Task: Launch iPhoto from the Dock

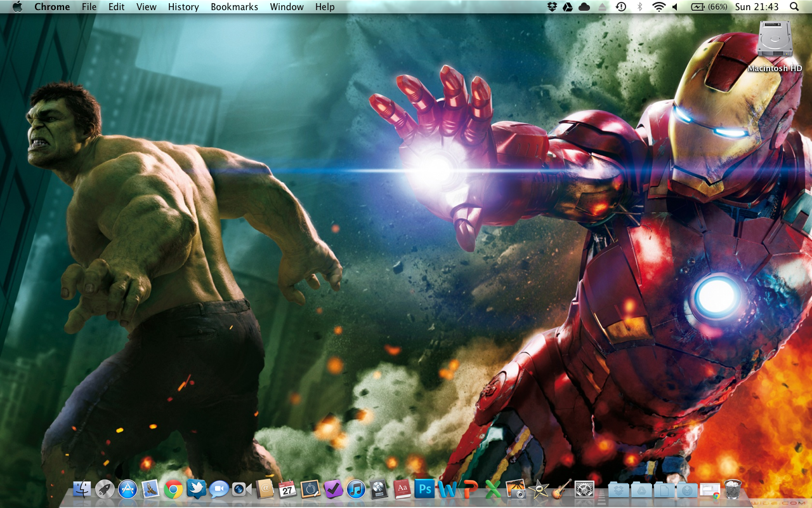Action: click(x=516, y=489)
